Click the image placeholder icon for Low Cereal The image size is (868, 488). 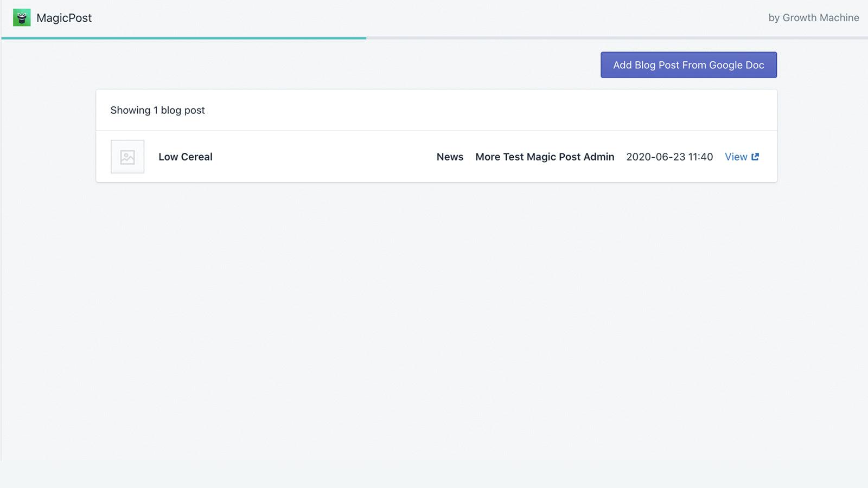[127, 157]
